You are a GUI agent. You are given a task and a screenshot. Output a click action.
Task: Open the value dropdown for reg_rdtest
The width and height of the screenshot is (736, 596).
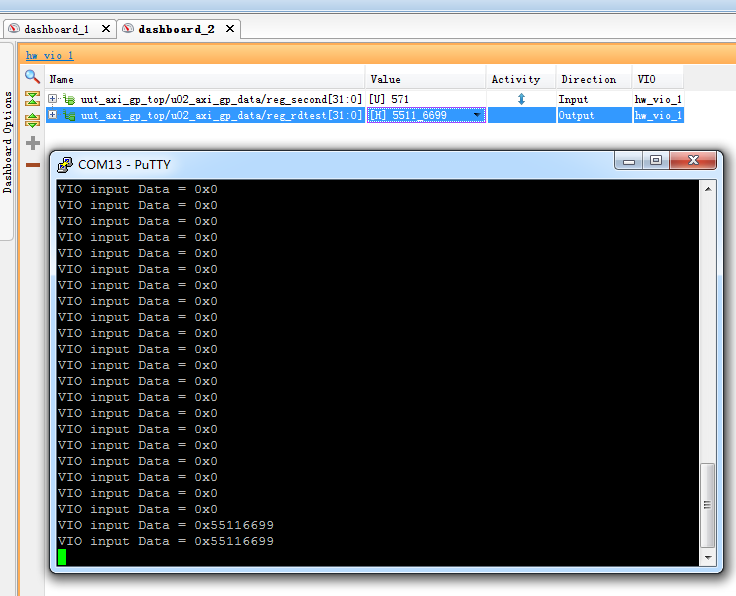pyautogui.click(x=477, y=115)
